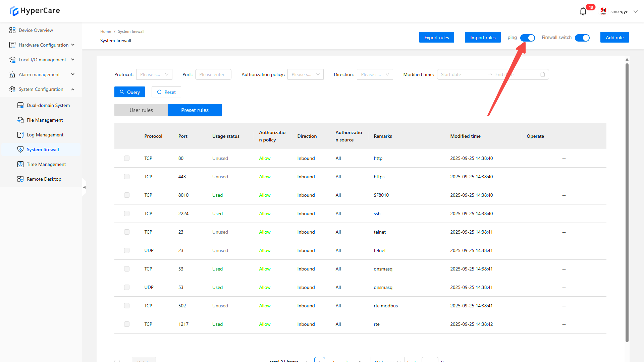Open the Protocol filter dropdown
Image resolution: width=644 pixels, height=362 pixels.
154,74
